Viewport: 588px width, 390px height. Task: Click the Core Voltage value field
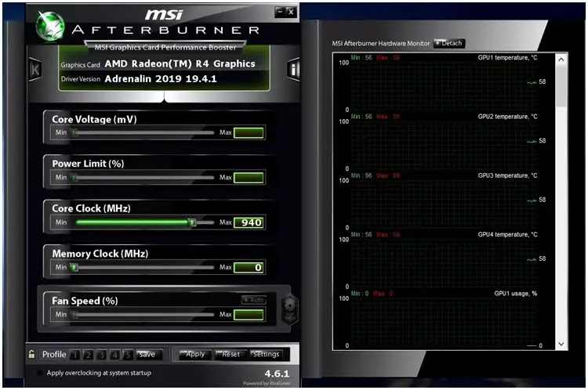point(249,132)
